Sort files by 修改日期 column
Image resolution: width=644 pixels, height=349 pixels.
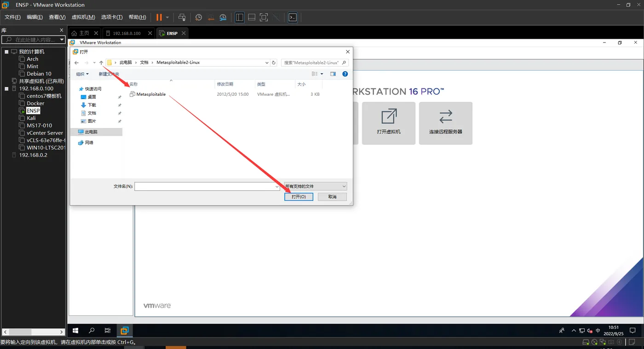pos(225,84)
